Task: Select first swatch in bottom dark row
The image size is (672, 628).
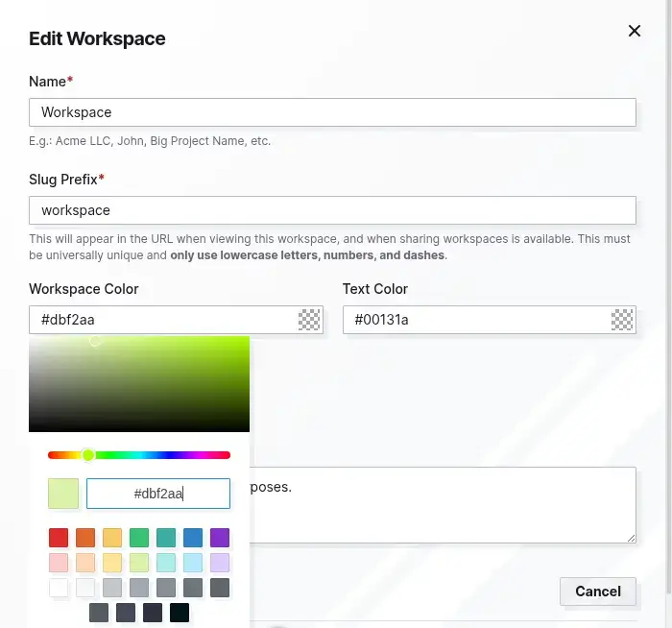Action: pos(99,613)
